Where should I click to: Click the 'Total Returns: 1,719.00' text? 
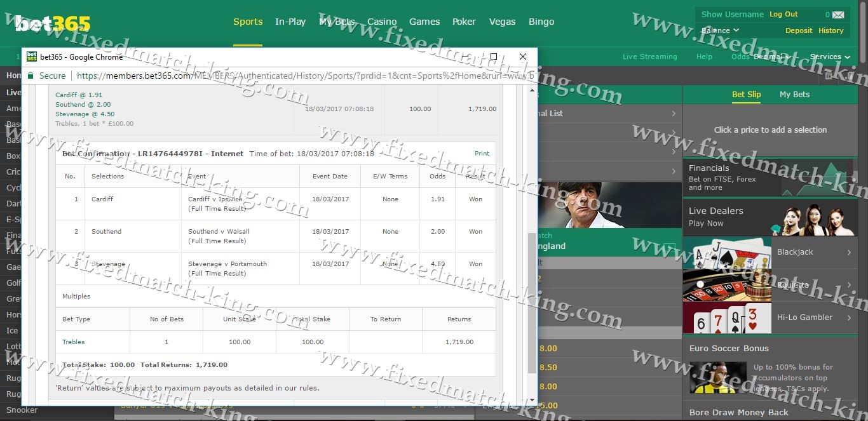click(184, 365)
